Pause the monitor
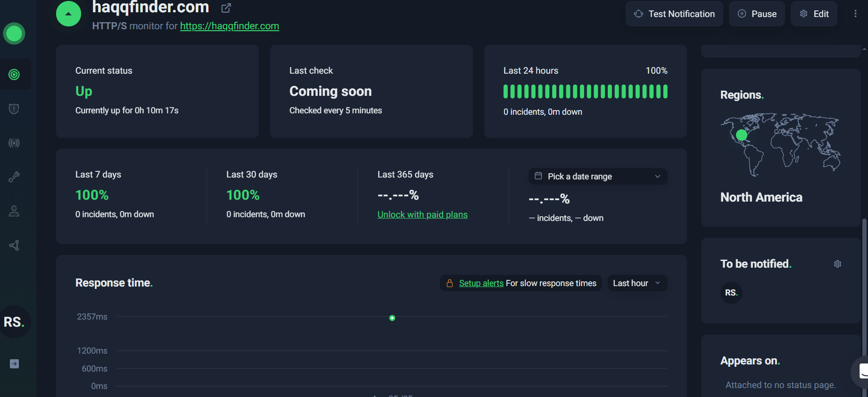The width and height of the screenshot is (868, 397). (x=757, y=14)
